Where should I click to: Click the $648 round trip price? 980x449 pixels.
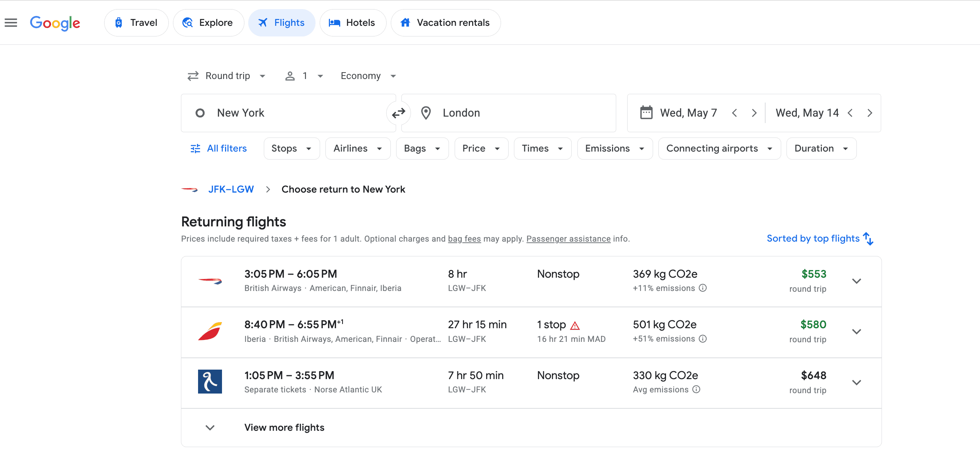813,376
